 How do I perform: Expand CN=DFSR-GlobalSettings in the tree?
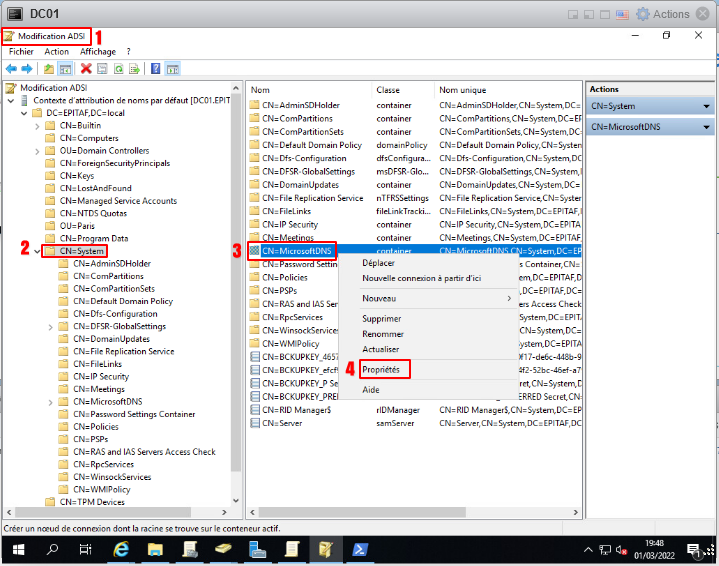tap(50, 326)
